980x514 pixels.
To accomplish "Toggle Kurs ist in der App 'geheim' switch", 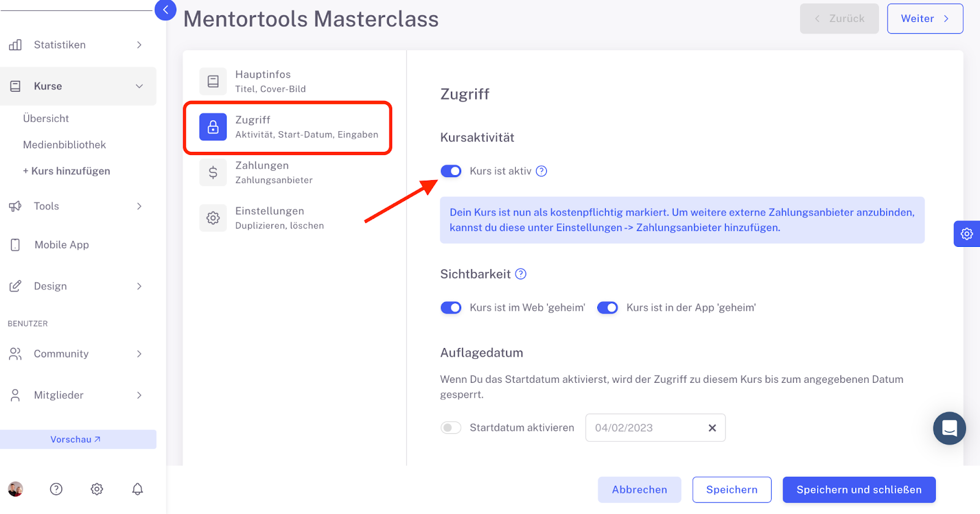I will (x=608, y=308).
